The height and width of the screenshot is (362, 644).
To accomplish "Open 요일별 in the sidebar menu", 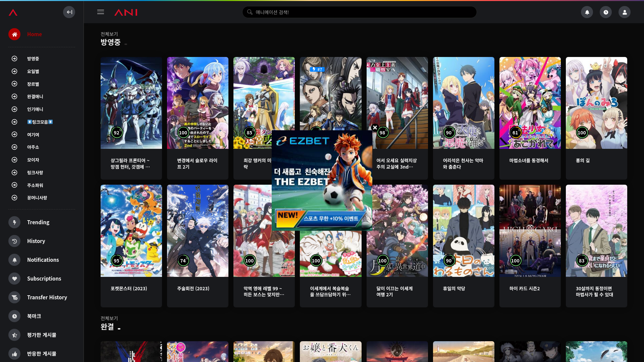I will 33,71.
